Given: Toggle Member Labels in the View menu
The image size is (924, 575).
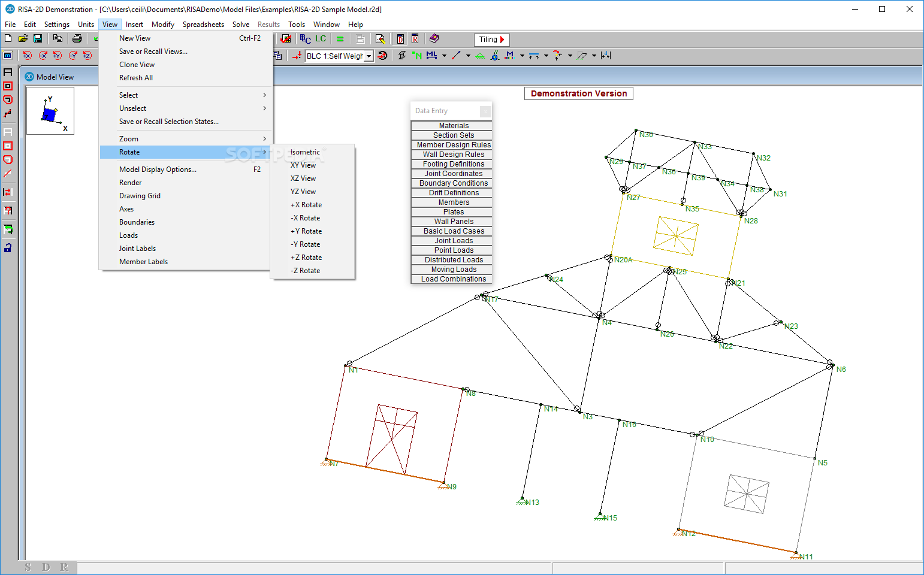Looking at the screenshot, I should coord(186,262).
